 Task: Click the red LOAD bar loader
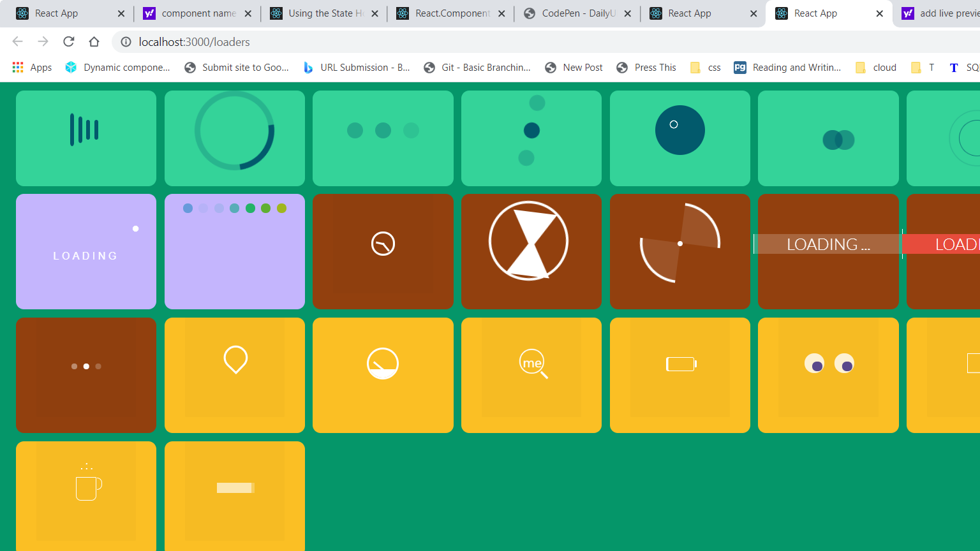(942, 244)
